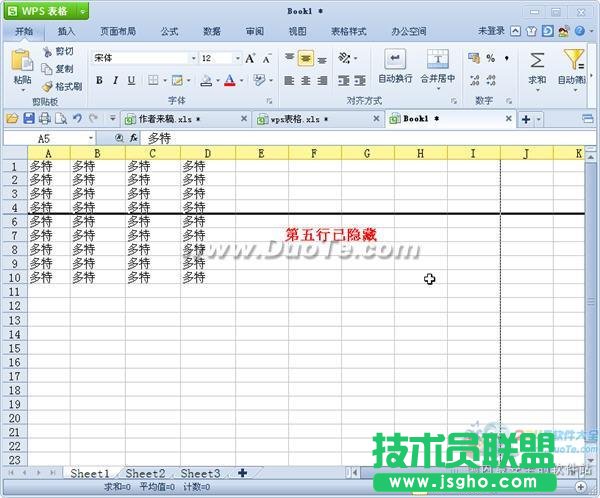Open the font color dropdown arrow
600x498 pixels.
(241, 80)
